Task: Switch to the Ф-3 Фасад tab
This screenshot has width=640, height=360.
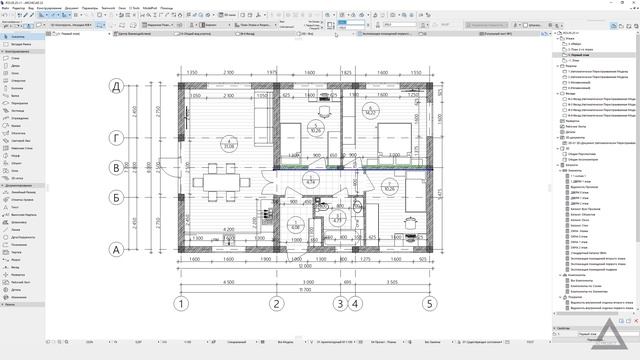Action: pos(265,34)
